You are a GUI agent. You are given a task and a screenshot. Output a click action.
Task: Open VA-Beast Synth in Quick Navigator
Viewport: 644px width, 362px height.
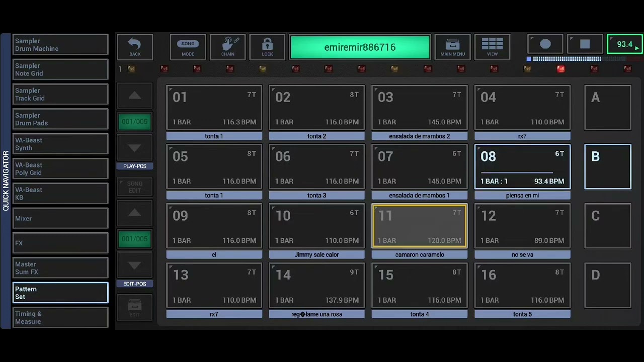tap(60, 144)
